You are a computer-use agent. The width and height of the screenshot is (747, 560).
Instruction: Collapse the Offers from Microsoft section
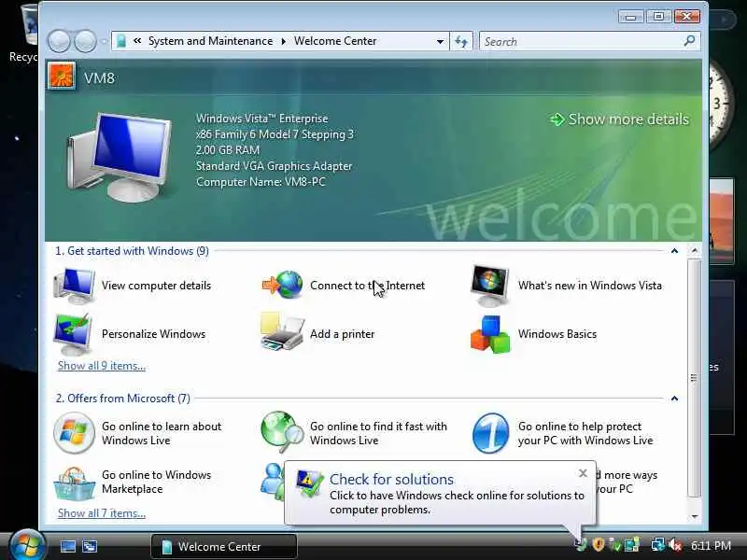[x=674, y=399]
